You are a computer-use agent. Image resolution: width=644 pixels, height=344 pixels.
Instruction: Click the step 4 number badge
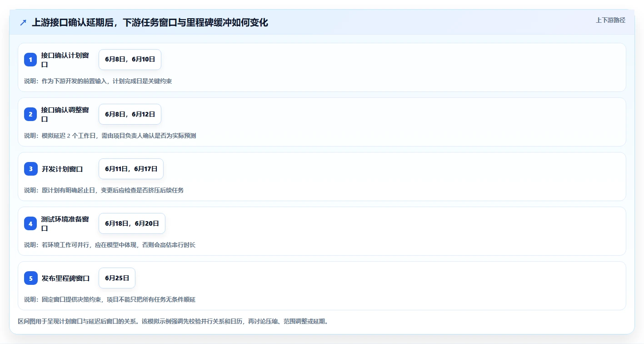(x=30, y=223)
